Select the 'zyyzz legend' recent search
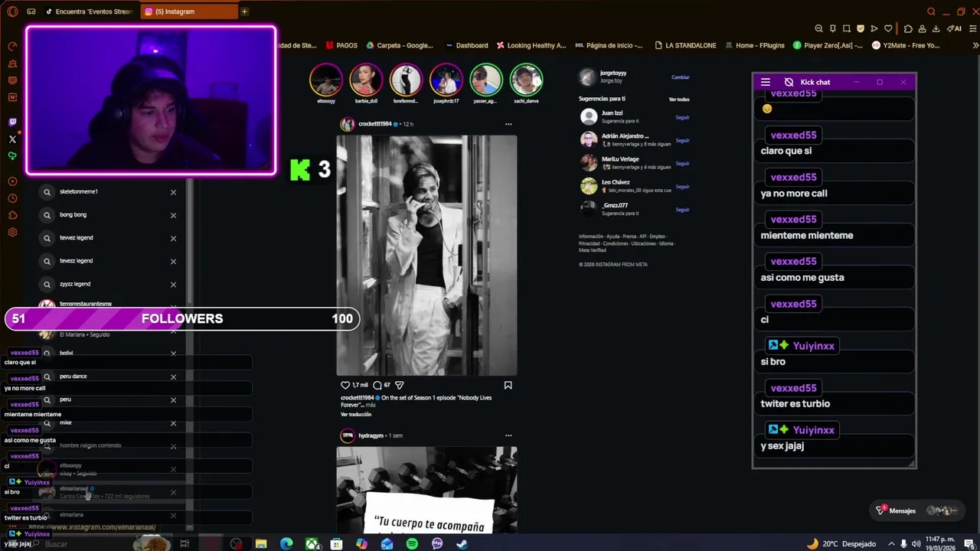Image resolution: width=980 pixels, height=551 pixels. click(x=107, y=284)
